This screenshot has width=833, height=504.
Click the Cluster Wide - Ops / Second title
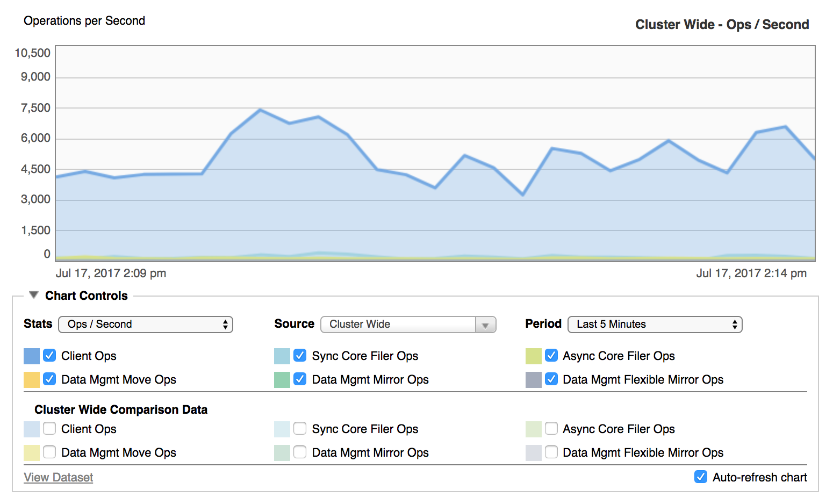point(722,25)
